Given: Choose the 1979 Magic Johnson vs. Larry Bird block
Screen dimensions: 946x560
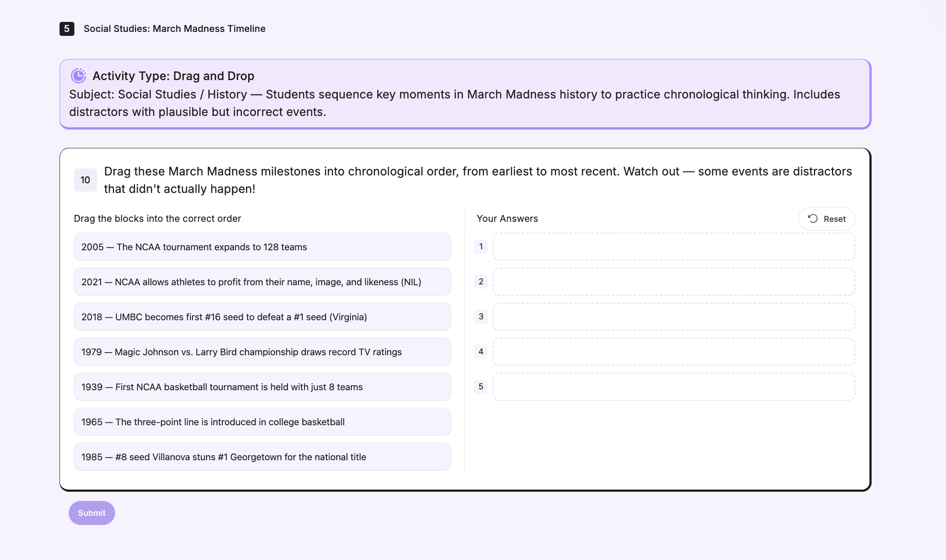Looking at the screenshot, I should 262,352.
